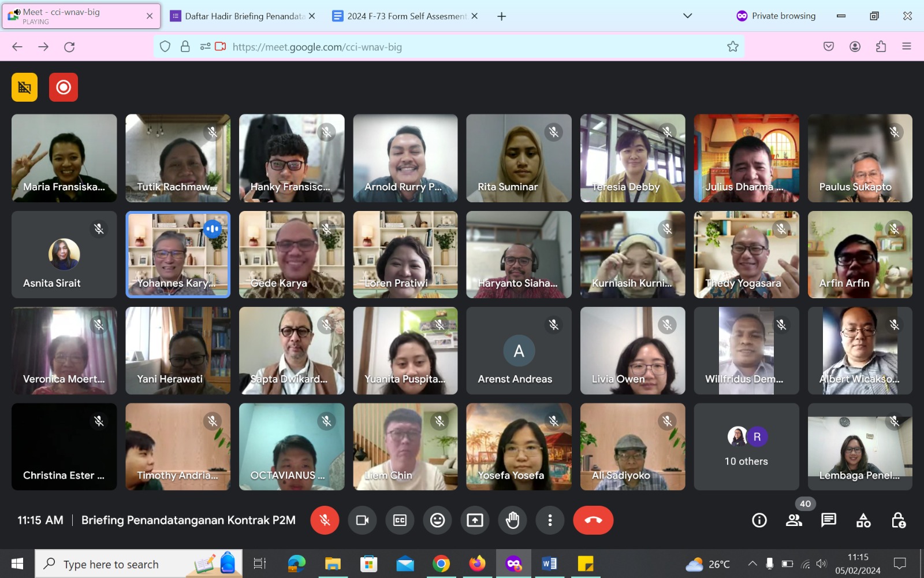Open the 10 others participants tile
Screen dimensions: 924x578
[x=746, y=447]
